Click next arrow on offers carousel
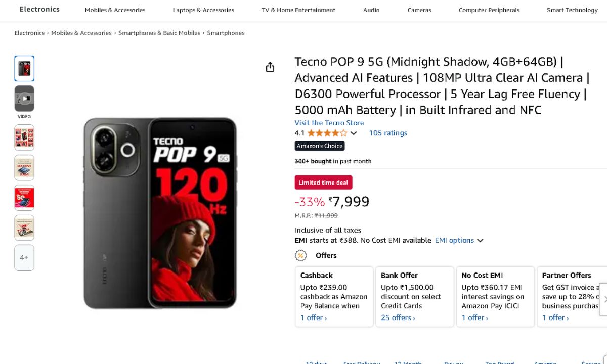This screenshot has width=607, height=364. pos(603,299)
